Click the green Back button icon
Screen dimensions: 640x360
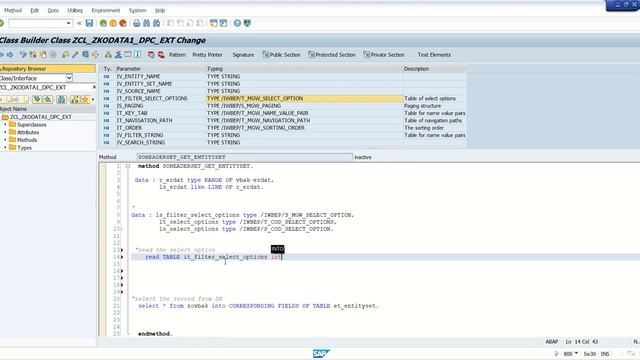pos(103,23)
